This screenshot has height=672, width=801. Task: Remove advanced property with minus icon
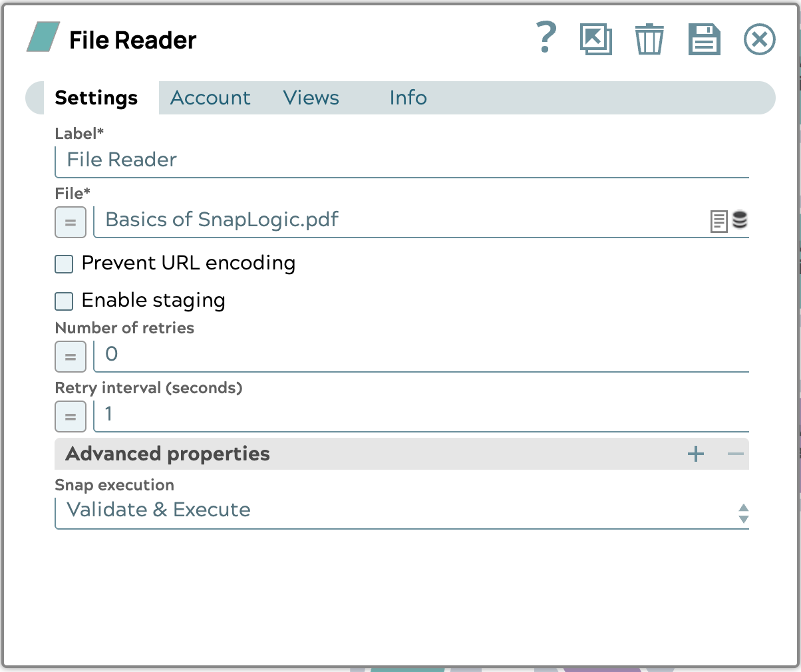coord(735,454)
